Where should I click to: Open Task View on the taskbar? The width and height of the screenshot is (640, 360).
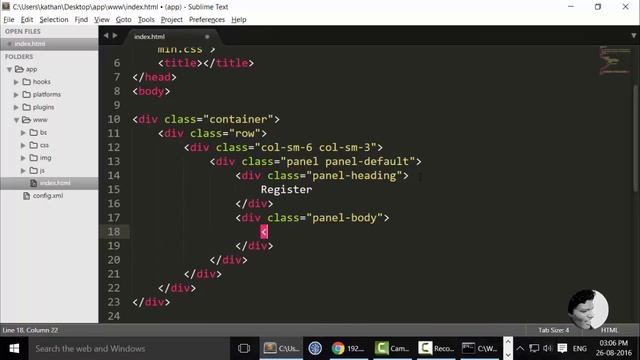(244, 349)
